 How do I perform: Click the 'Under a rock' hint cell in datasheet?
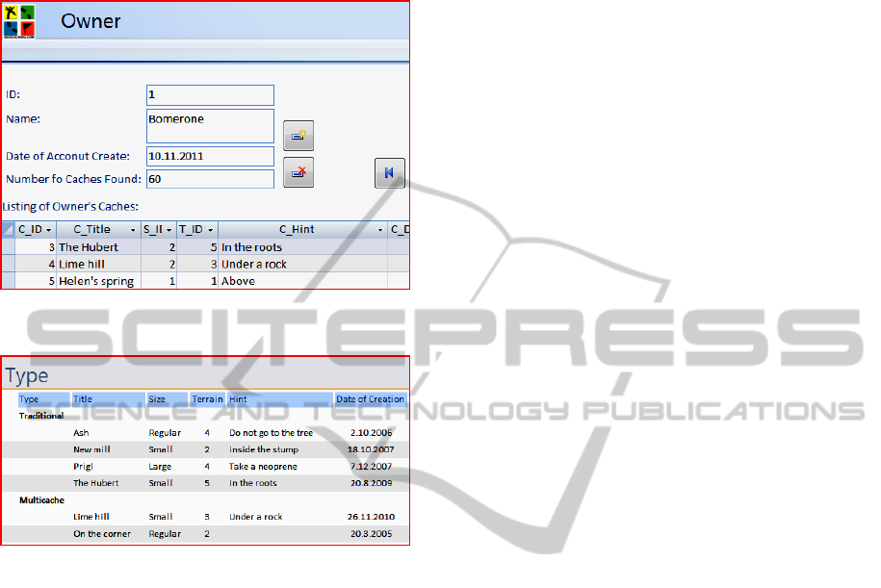[x=254, y=264]
